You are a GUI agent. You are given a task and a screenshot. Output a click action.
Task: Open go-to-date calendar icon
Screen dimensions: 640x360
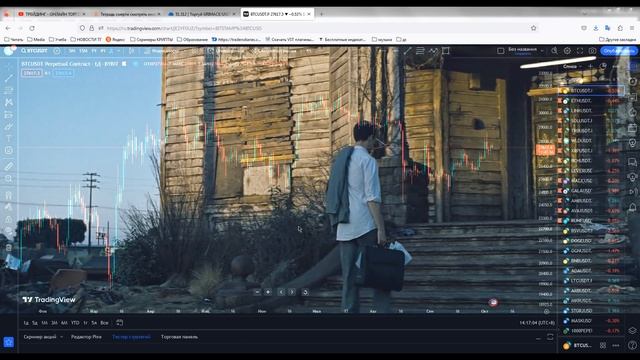[120, 323]
